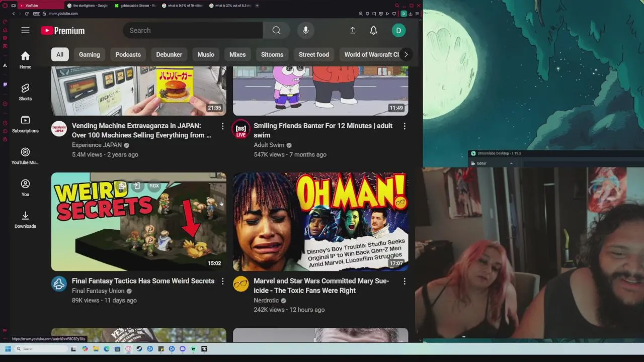This screenshot has width=644, height=362.
Task: Open Nerdrotic channel avatar
Action: 241,284
